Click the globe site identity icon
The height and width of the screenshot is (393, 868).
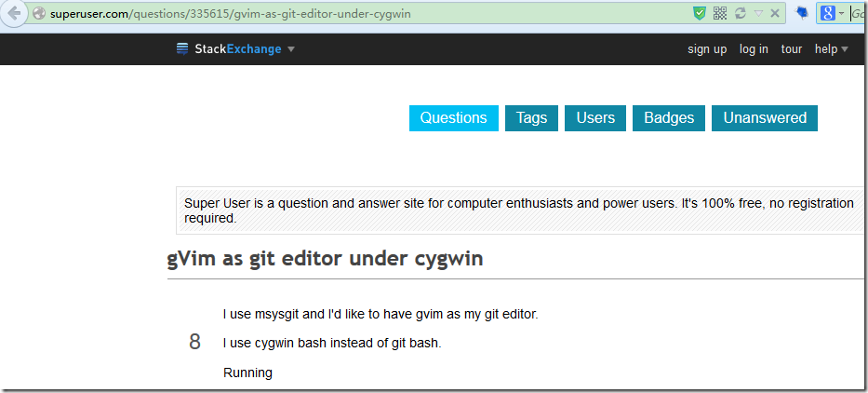pyautogui.click(x=39, y=13)
